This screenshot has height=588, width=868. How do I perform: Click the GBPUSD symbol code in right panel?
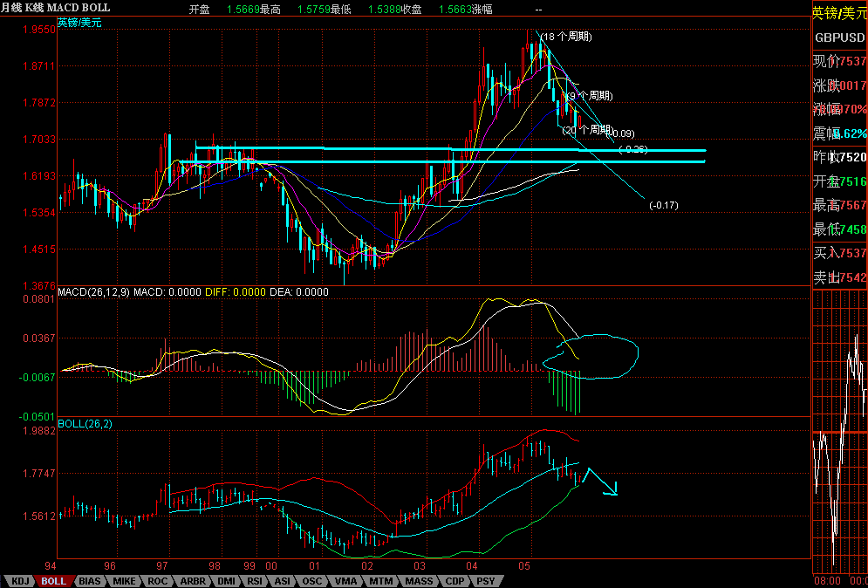840,38
